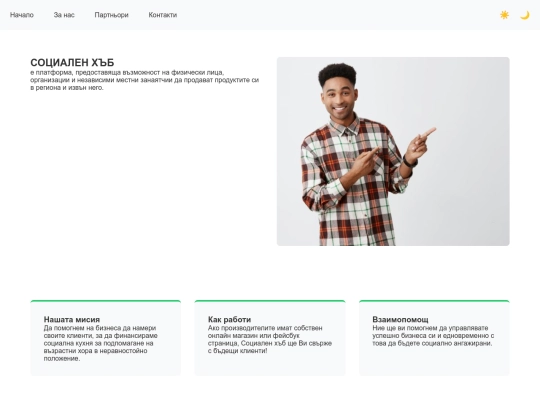Switch to light theme via sun icon
The height and width of the screenshot is (405, 540).
coord(504,15)
